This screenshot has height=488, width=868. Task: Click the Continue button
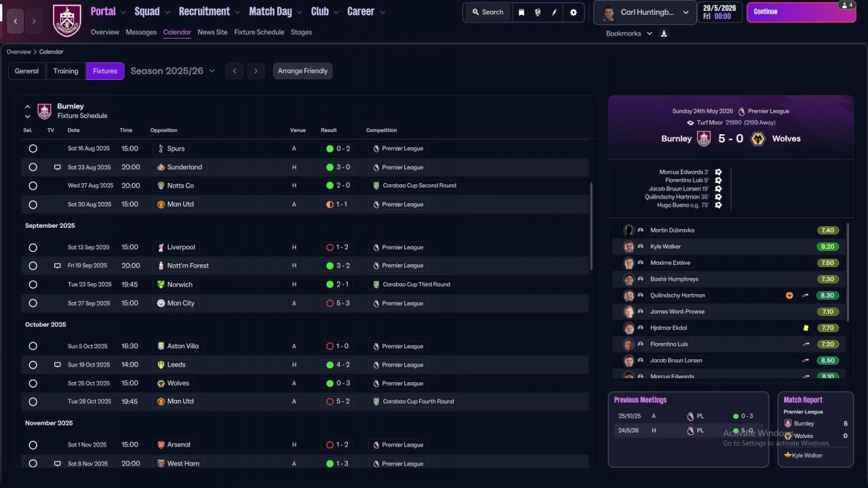pyautogui.click(x=800, y=12)
